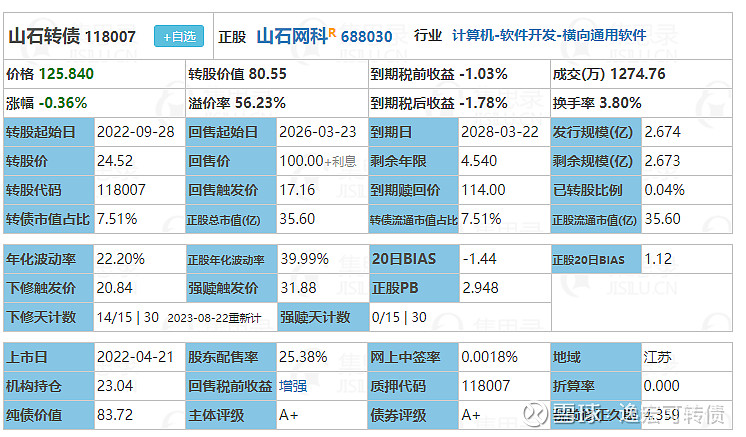The height and width of the screenshot is (437, 746).
Task: Click the 正股年化波动率 value 39.99%
Action: 304,259
